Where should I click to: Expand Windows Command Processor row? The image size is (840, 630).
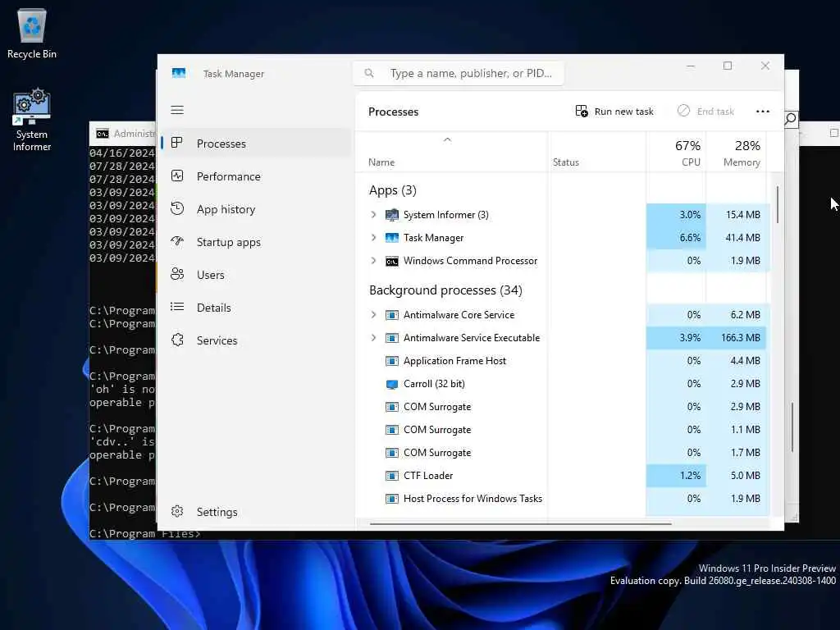[373, 260]
